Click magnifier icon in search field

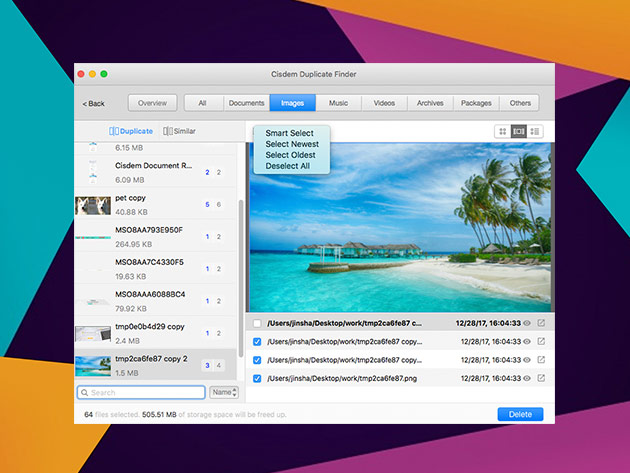tap(84, 393)
